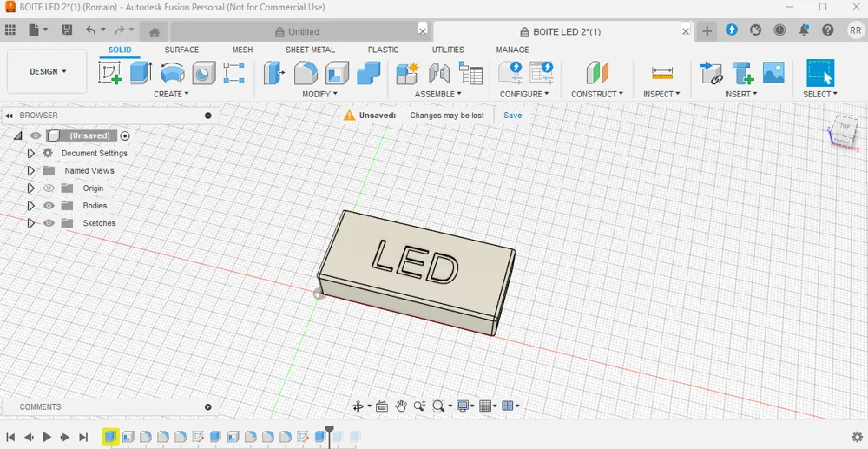
Task: Open the ASSEMBLE dropdown menu
Action: tap(437, 94)
